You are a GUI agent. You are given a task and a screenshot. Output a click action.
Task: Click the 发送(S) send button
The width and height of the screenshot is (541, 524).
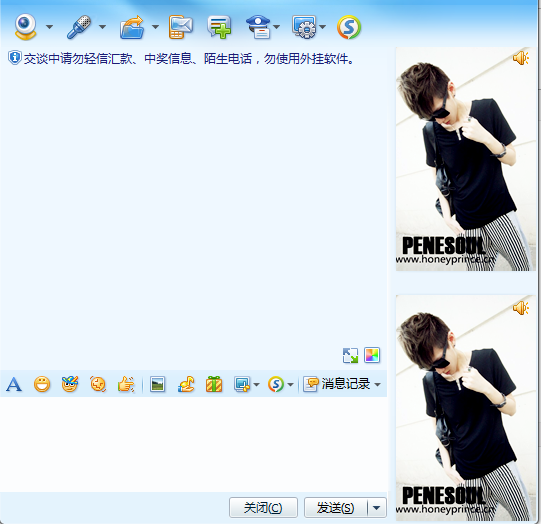click(x=335, y=507)
